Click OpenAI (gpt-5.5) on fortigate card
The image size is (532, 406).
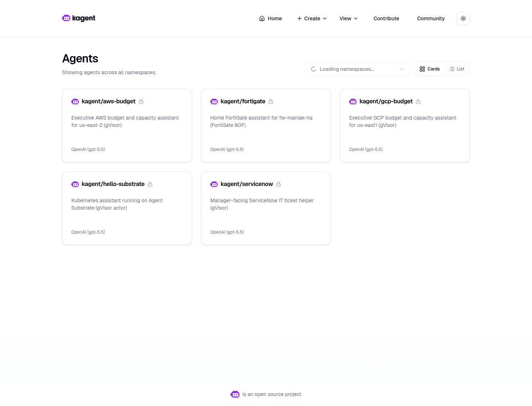point(227,149)
